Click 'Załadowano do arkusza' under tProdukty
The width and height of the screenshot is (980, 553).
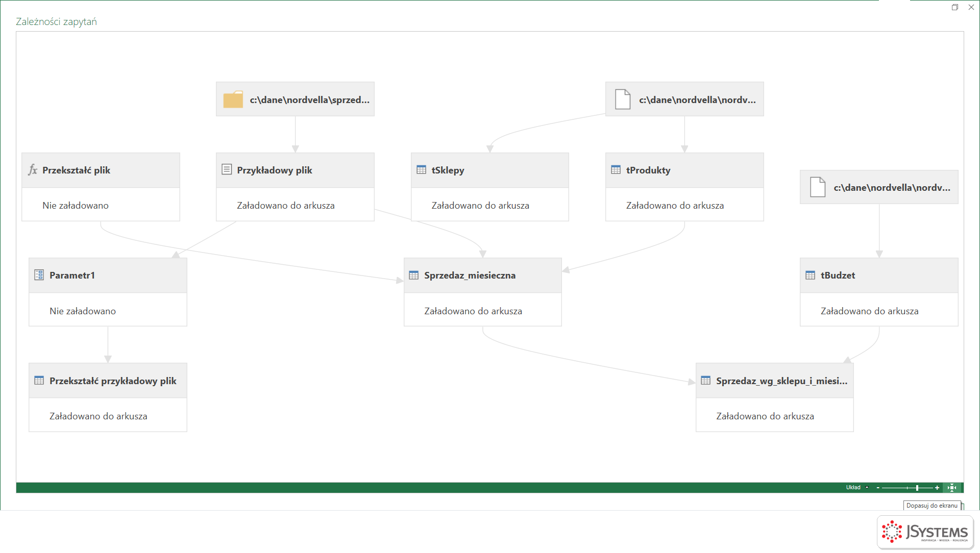coord(675,206)
